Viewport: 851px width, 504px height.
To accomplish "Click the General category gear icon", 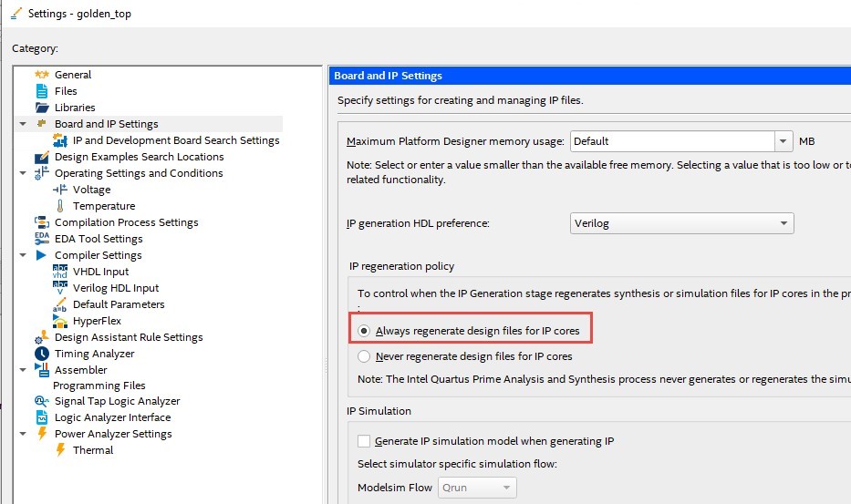I will (41, 75).
